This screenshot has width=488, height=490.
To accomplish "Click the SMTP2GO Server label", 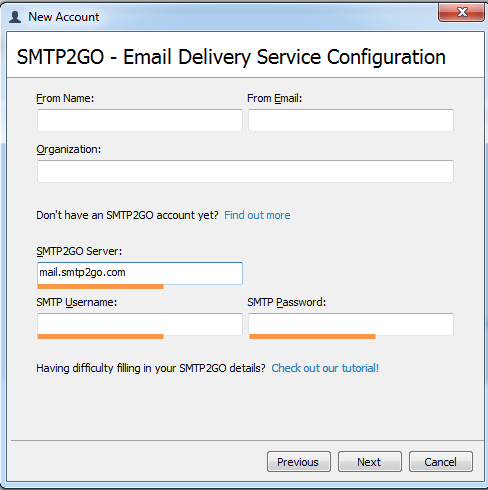I will [79, 251].
